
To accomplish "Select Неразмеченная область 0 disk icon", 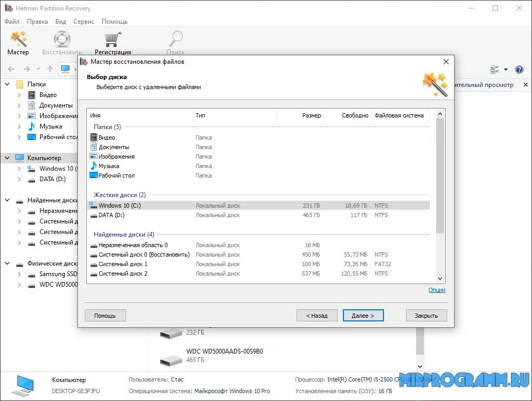I will coord(94,246).
